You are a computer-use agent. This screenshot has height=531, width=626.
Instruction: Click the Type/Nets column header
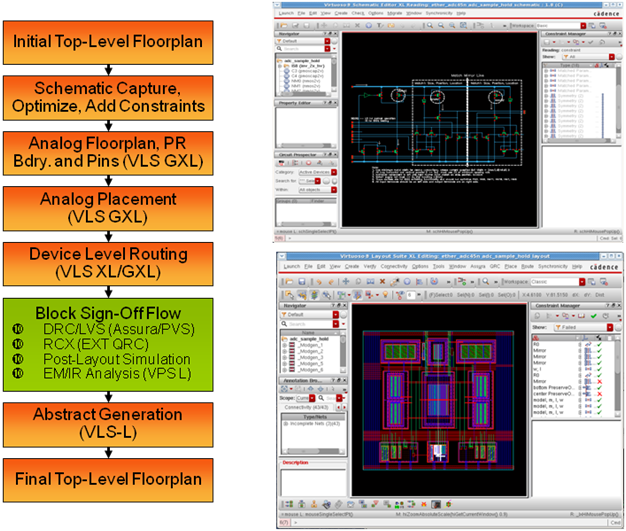point(315,417)
